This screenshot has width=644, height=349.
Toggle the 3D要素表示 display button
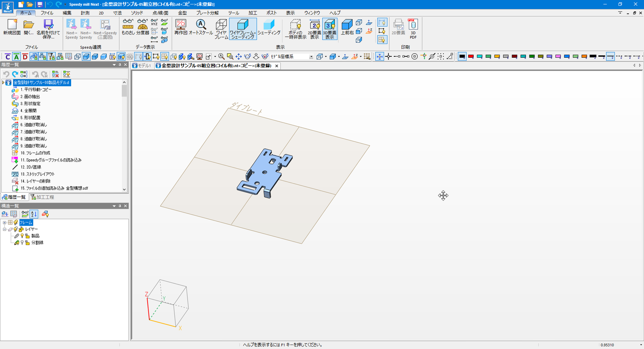330,29
